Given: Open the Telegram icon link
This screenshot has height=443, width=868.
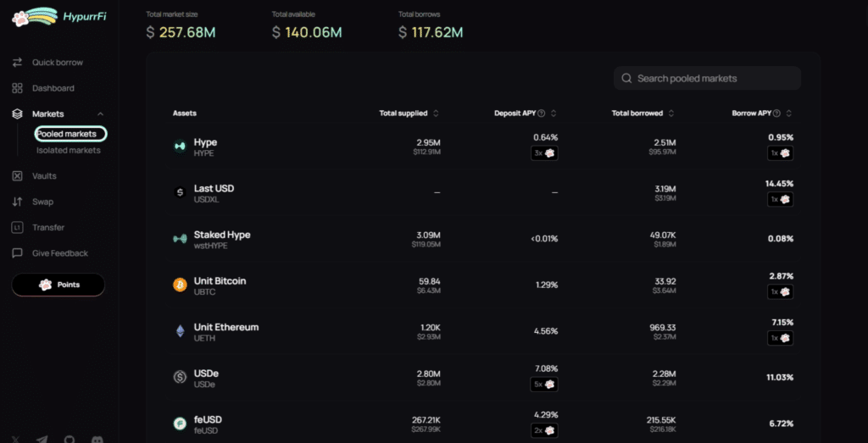Looking at the screenshot, I should [42, 440].
